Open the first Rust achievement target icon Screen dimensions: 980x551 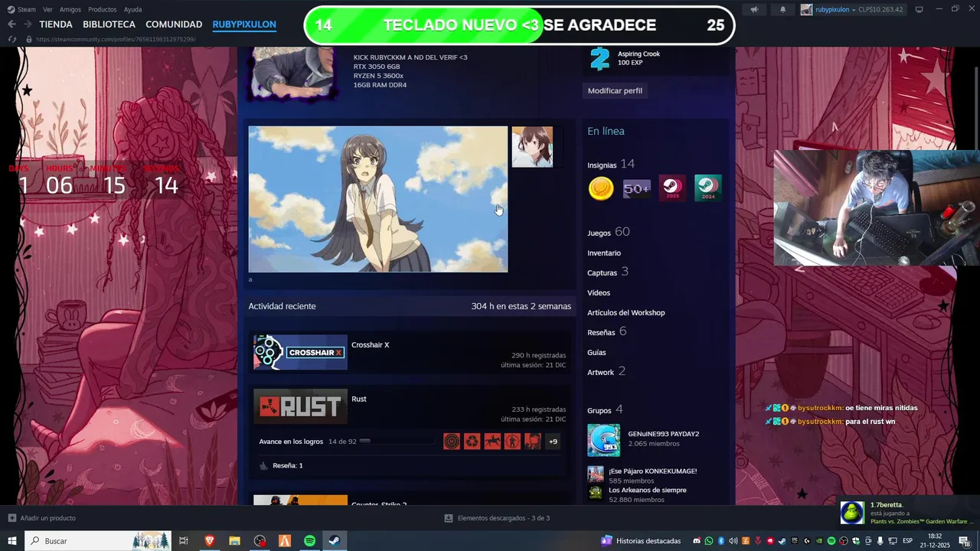[x=452, y=442]
